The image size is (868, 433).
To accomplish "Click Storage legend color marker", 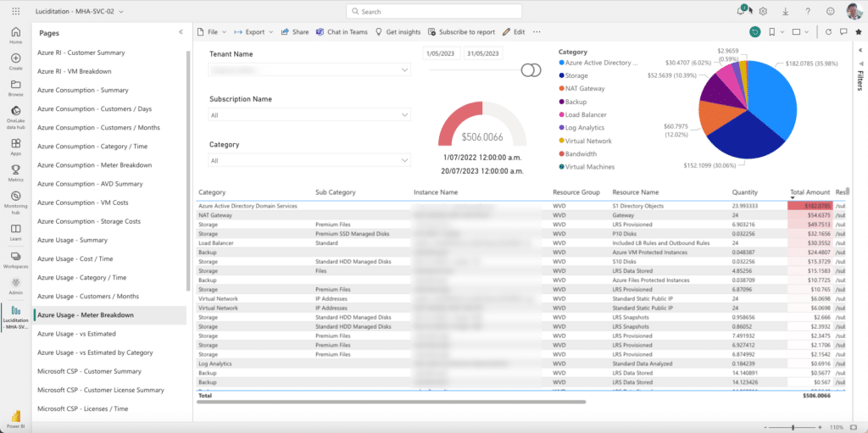I will [x=561, y=76].
